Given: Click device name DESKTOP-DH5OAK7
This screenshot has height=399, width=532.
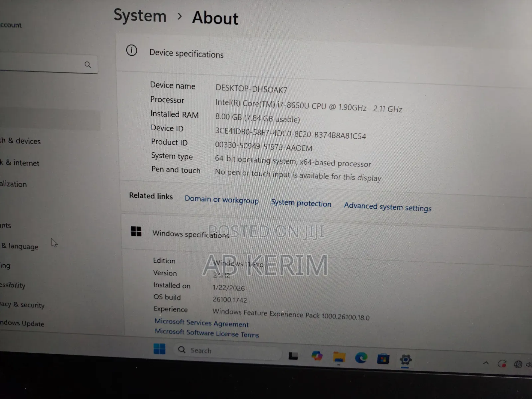Looking at the screenshot, I should click(x=251, y=89).
